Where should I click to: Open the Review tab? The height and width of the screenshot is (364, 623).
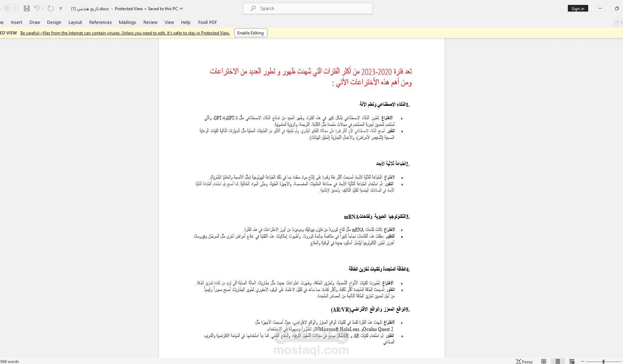point(150,22)
